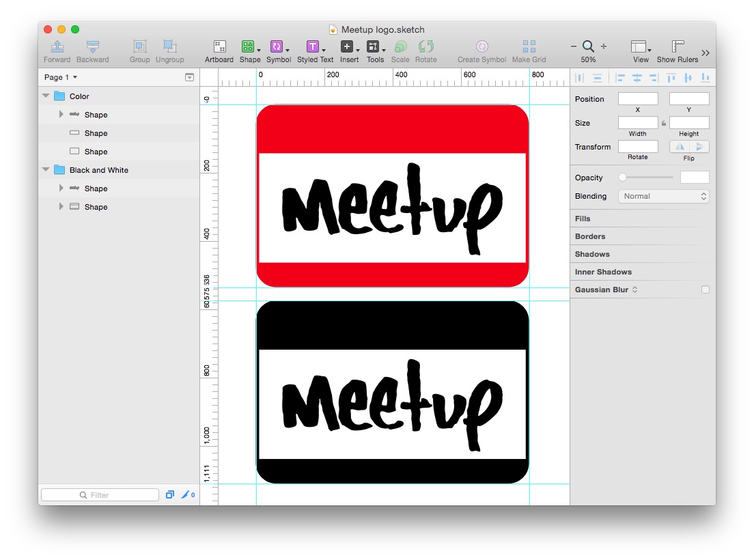Click the Position X field
Viewport: 754px width, 560px height.
pyautogui.click(x=638, y=99)
